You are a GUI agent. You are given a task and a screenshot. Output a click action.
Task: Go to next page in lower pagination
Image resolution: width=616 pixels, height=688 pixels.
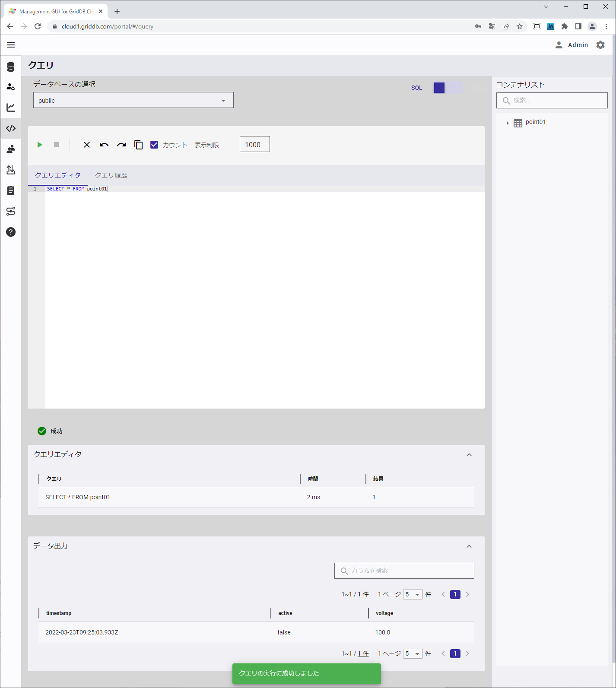tap(467, 653)
